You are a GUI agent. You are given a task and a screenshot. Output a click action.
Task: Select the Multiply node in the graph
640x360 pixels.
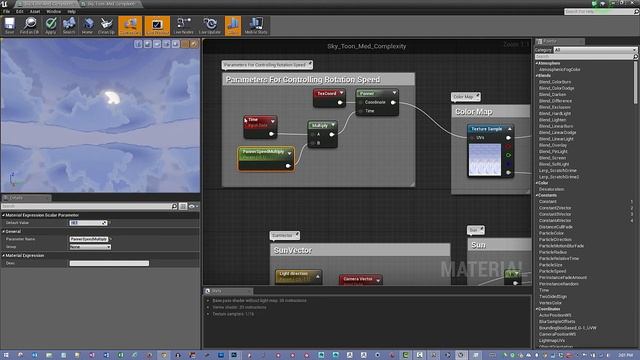tap(322, 134)
